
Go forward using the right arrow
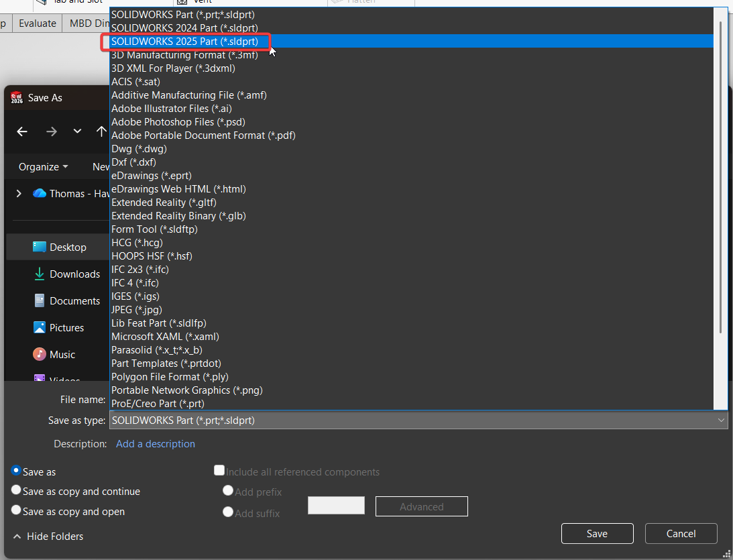[52, 132]
